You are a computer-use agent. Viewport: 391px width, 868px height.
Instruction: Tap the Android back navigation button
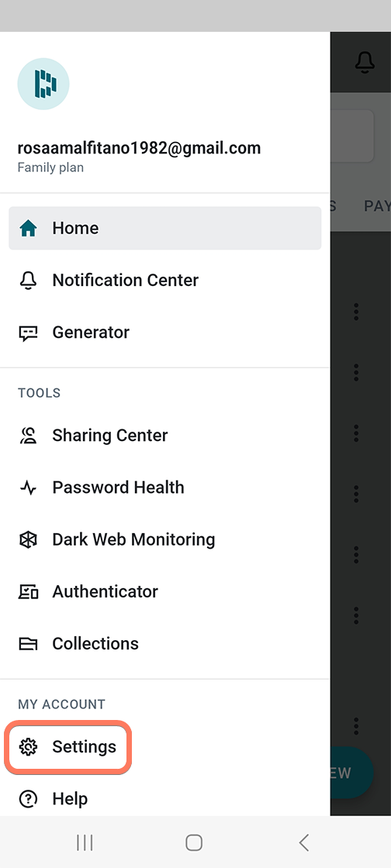(x=303, y=842)
